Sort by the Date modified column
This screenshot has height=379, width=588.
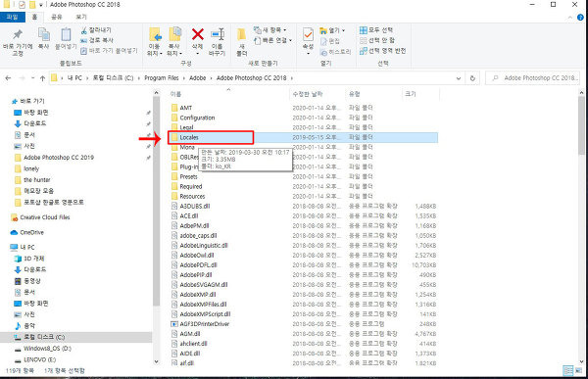coord(318,94)
